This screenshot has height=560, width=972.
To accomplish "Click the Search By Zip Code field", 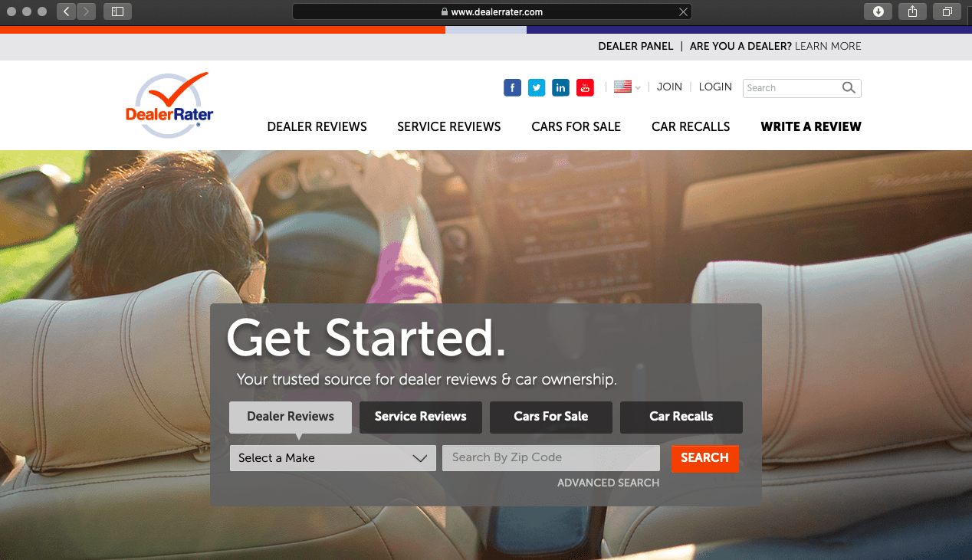I will (550, 458).
